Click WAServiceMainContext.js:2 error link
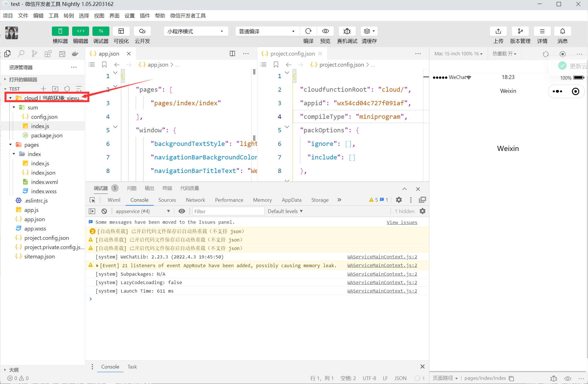Screen dimensions: 588x384 (381, 265)
